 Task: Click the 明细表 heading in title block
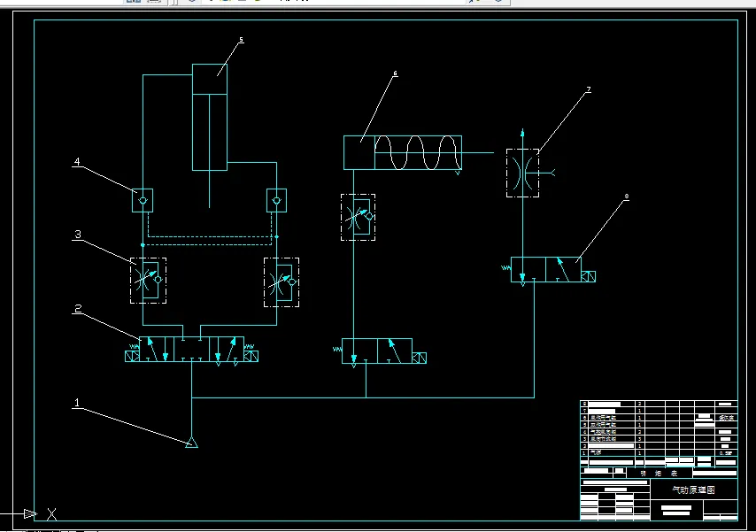click(660, 474)
